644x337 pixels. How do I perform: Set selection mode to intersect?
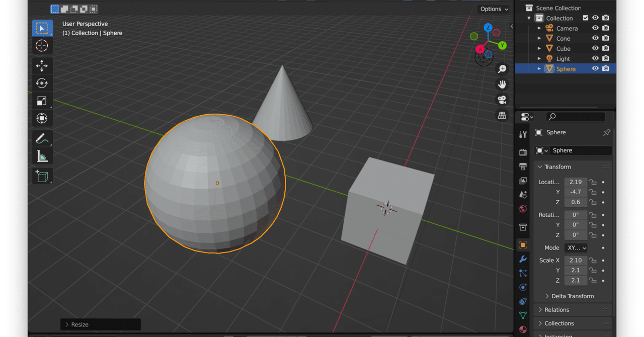[93, 9]
